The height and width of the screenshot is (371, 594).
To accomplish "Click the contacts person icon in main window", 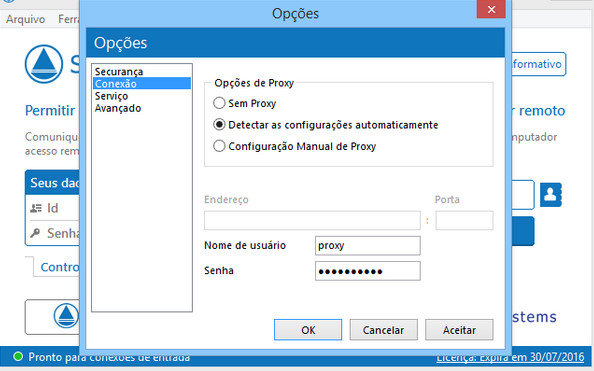I will point(550,195).
